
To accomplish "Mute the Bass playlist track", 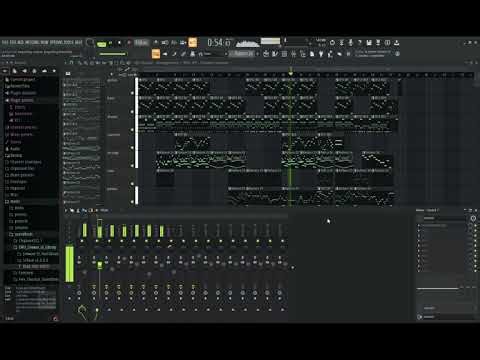I will pyautogui.click(x=132, y=112).
